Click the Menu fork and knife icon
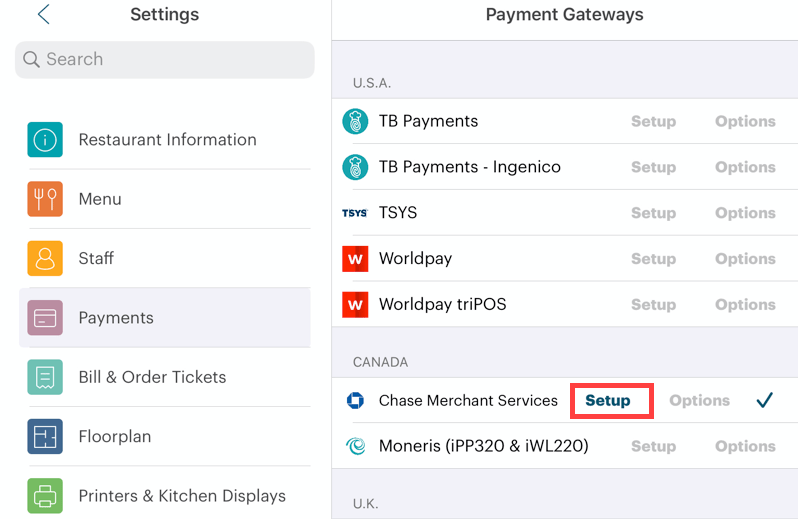The height and width of the screenshot is (519, 798). pos(45,199)
